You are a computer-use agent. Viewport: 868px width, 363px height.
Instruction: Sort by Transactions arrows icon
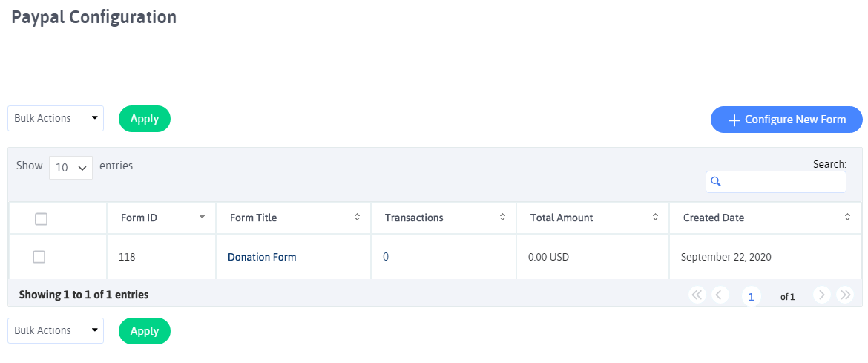pyautogui.click(x=502, y=218)
